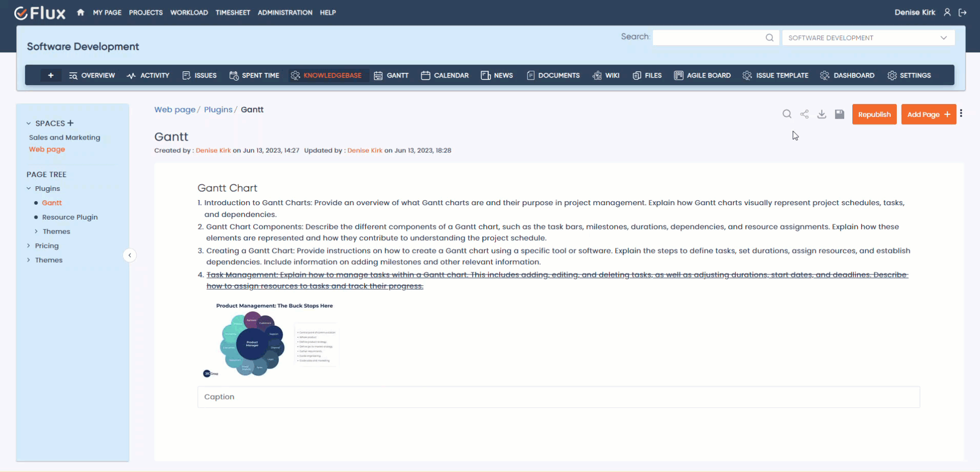
Task: Collapse the SPACES section chevron
Action: [29, 124]
